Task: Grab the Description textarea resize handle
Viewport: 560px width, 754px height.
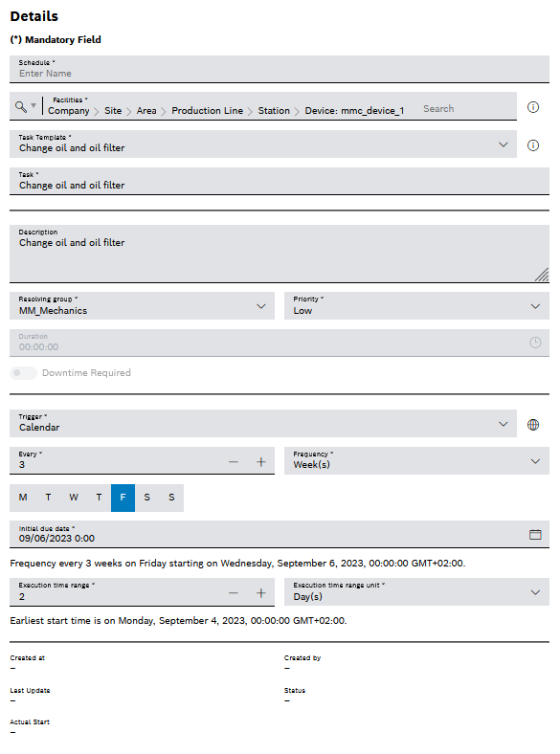Action: 542,275
